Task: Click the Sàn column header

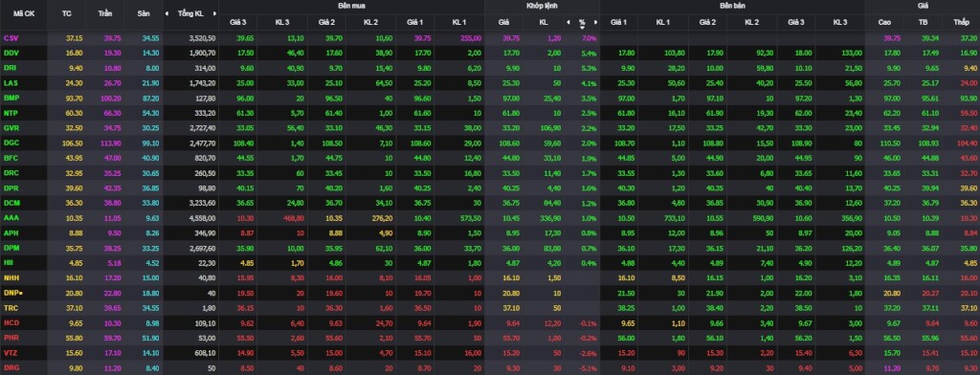Action: [144, 13]
